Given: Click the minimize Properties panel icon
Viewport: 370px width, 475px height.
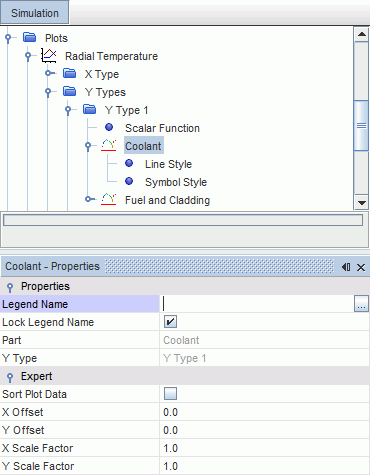Looking at the screenshot, I should 346,267.
